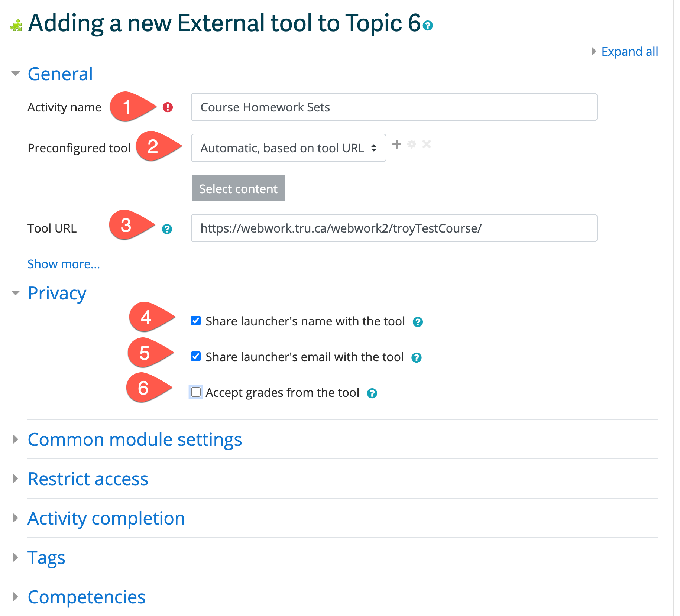Screen dimensions: 680x616
Task: Open help for Share launcher's email
Action: pos(416,358)
